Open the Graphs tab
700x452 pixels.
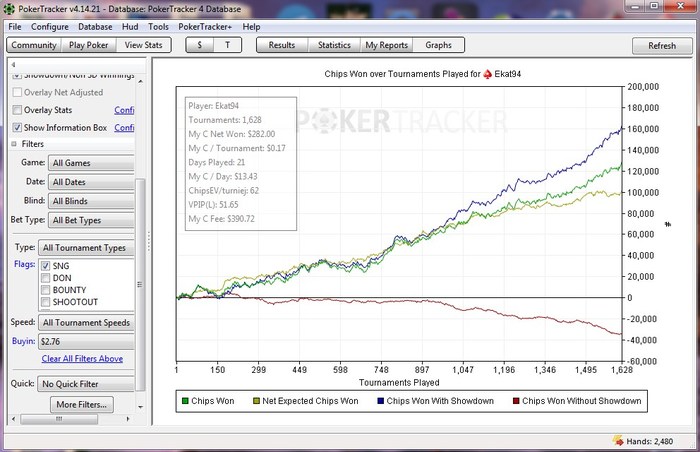click(x=438, y=45)
